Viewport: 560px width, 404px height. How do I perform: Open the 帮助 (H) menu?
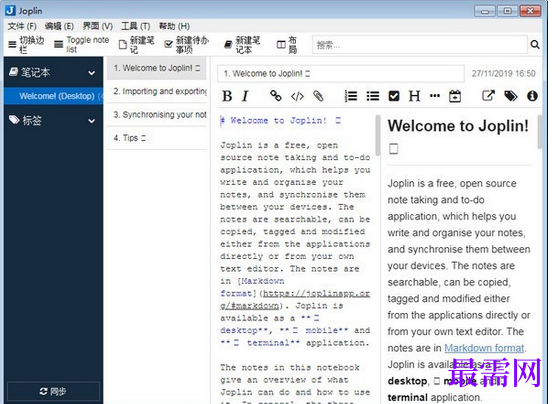174,26
